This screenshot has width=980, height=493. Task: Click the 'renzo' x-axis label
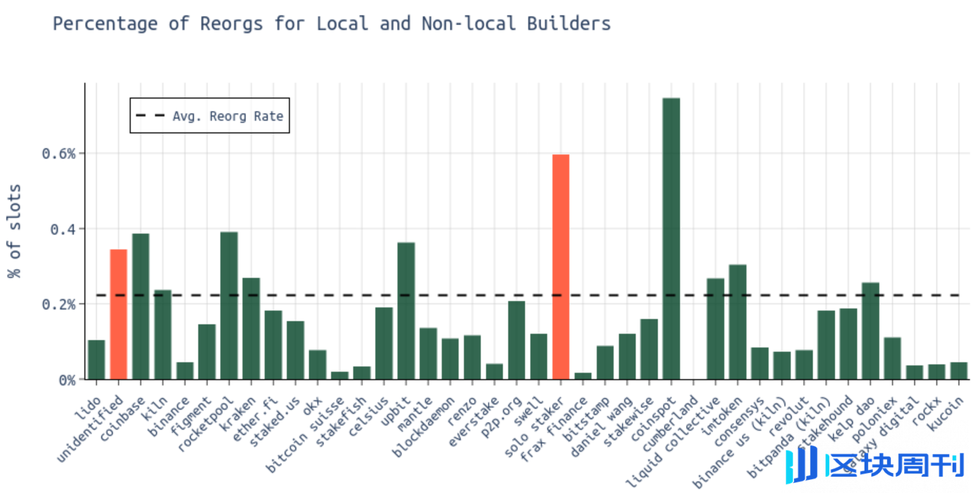coord(462,411)
